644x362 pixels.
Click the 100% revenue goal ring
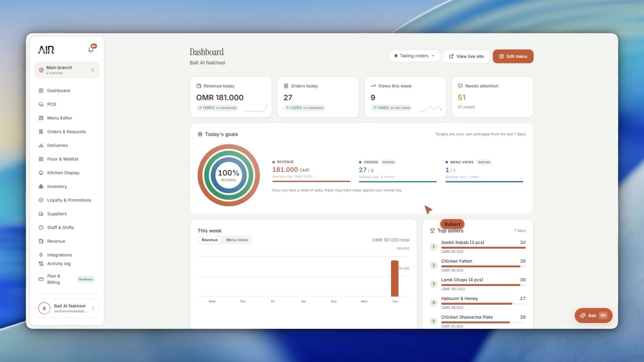click(229, 175)
